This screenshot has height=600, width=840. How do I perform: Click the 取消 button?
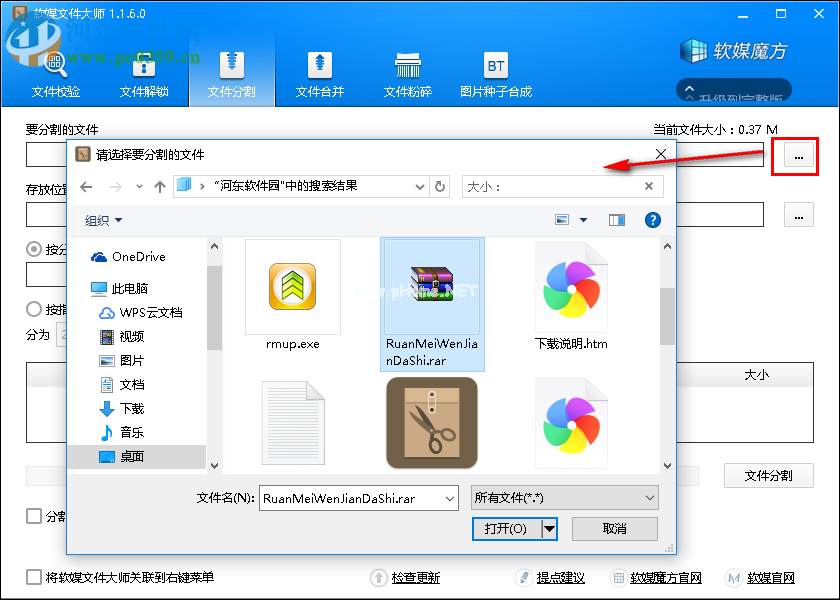pyautogui.click(x=614, y=529)
